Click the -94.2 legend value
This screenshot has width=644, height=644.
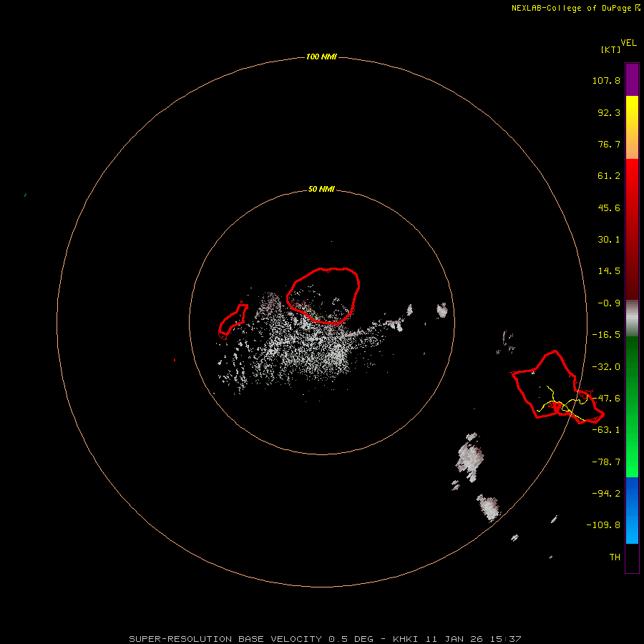(606, 493)
